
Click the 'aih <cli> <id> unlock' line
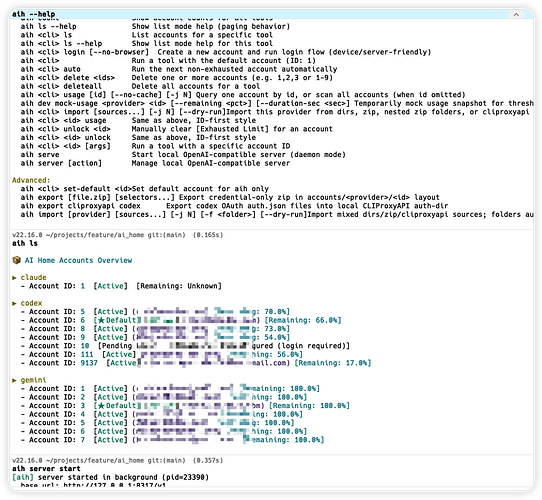[138, 137]
